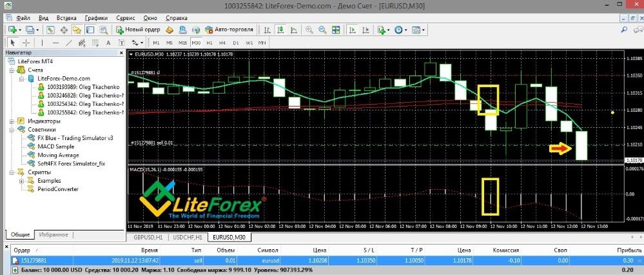The image size is (644, 275).
Task: Toggle the Авто-торговля button
Action: [230, 30]
